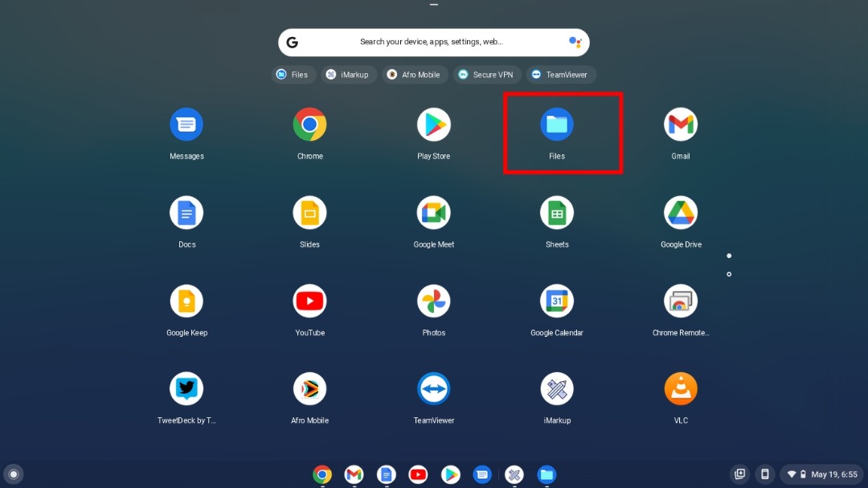The height and width of the screenshot is (488, 868).
Task: Open Gmail from the shelf
Action: (354, 474)
